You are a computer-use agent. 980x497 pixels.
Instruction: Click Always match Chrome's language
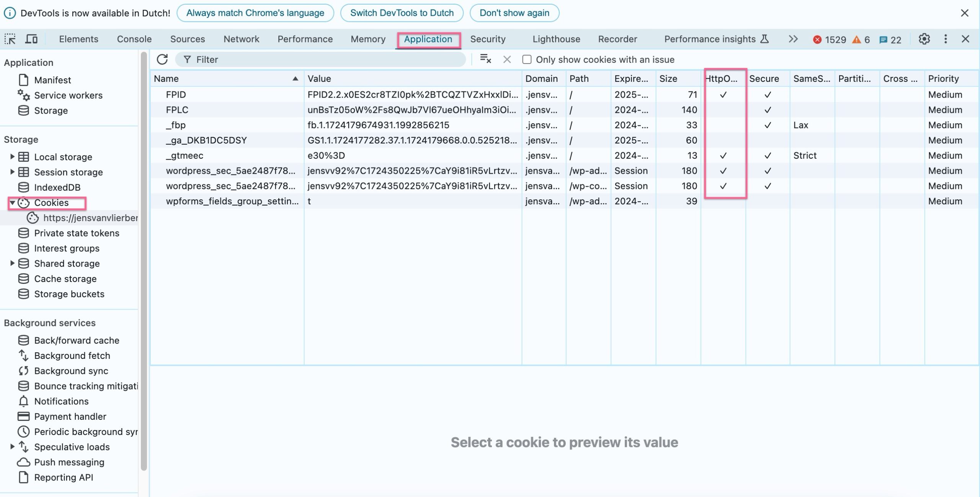pos(255,13)
